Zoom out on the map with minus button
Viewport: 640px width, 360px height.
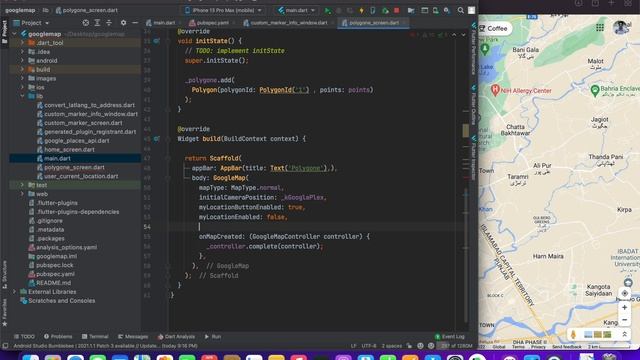[624, 320]
